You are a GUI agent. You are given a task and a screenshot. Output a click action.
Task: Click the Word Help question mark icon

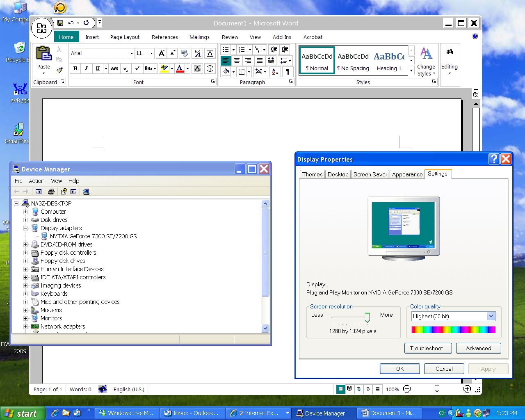pos(475,37)
